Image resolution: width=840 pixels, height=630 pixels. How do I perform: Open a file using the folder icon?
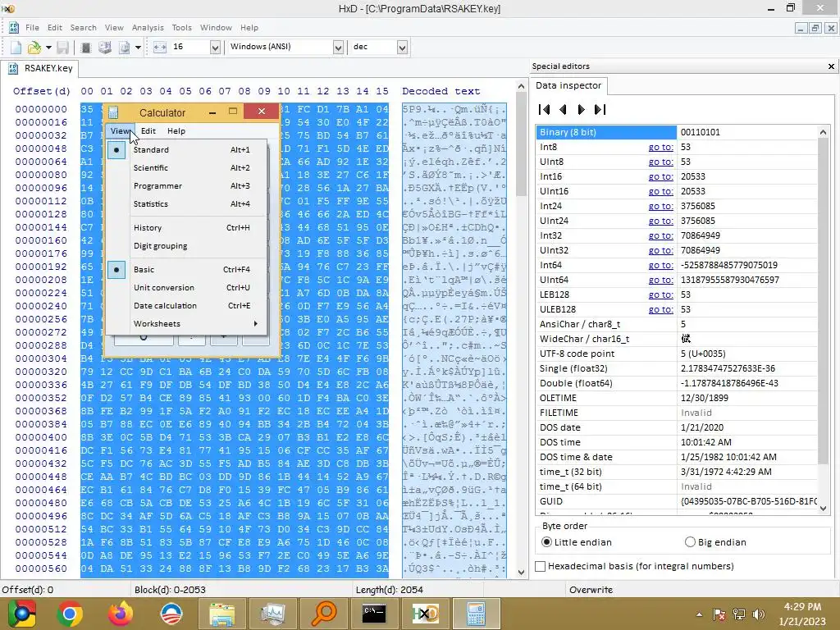coord(34,47)
